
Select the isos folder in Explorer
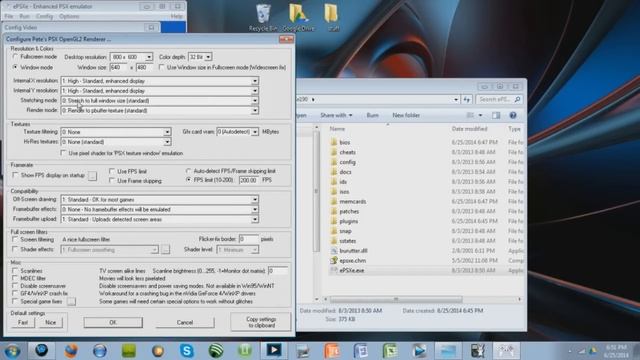344,191
